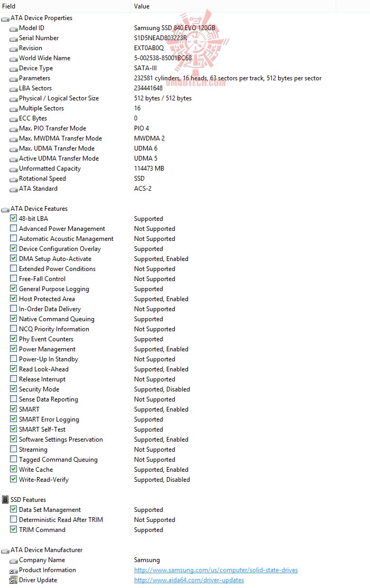Image resolution: width=370 pixels, height=588 pixels.
Task: Select the 114473 MB capacity value
Action: [x=149, y=169]
